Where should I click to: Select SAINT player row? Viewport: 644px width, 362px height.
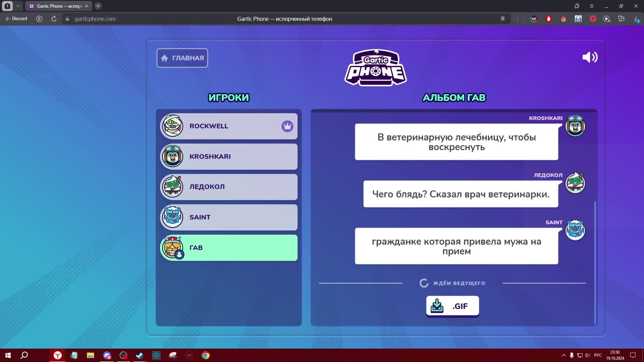pos(228,217)
